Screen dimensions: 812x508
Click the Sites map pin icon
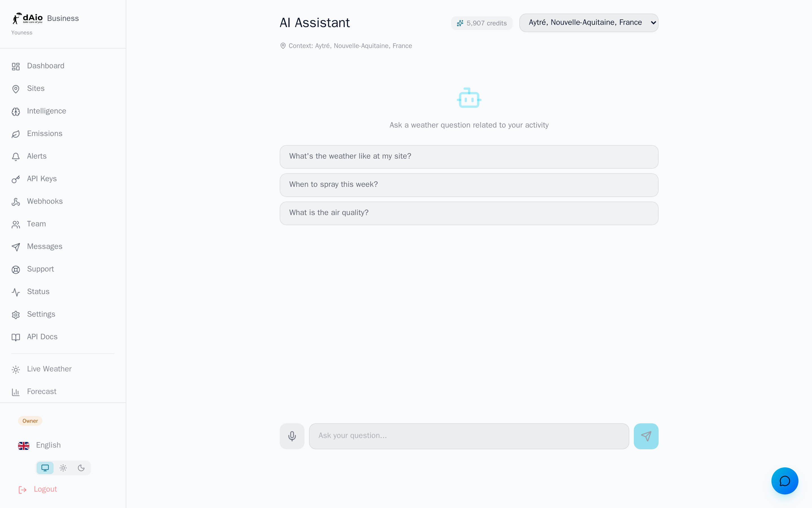16,89
